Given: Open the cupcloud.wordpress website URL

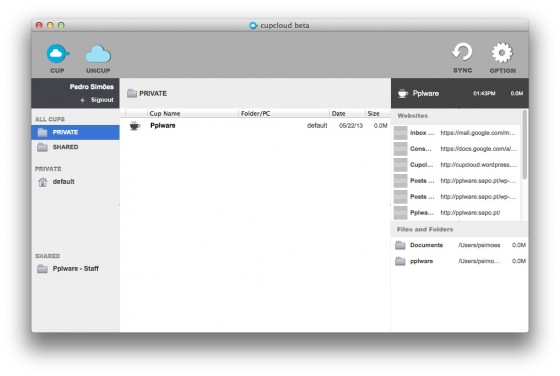Looking at the screenshot, I should tap(479, 165).
